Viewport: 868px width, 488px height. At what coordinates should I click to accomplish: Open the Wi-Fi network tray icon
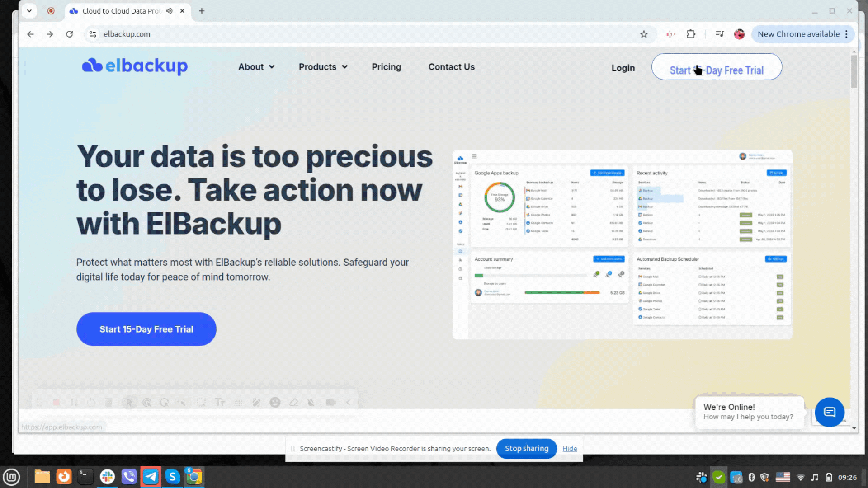[801, 477]
